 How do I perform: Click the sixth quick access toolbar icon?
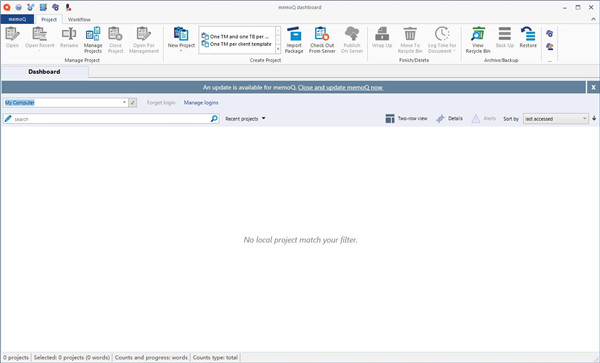(68, 7)
